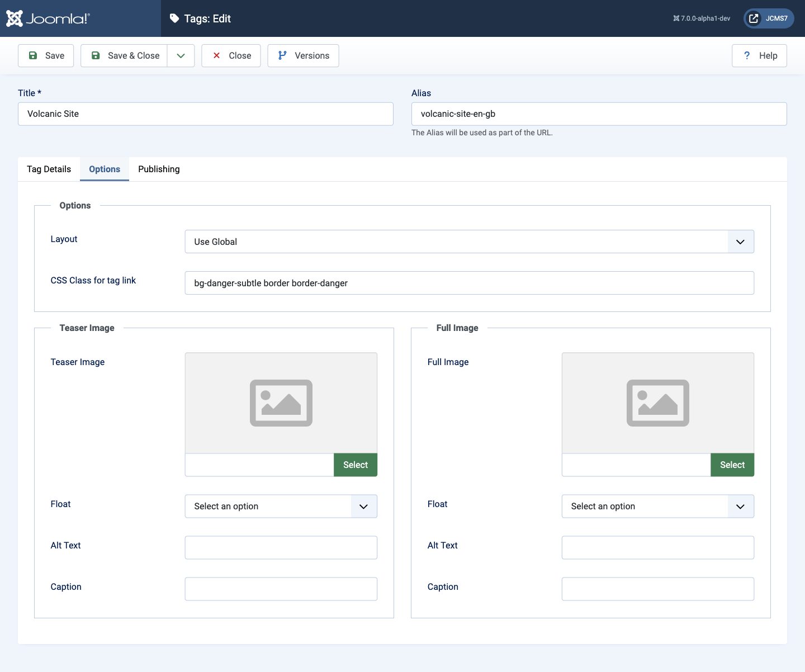
Task: Click the CSS Class for tag link field
Action: 470,283
